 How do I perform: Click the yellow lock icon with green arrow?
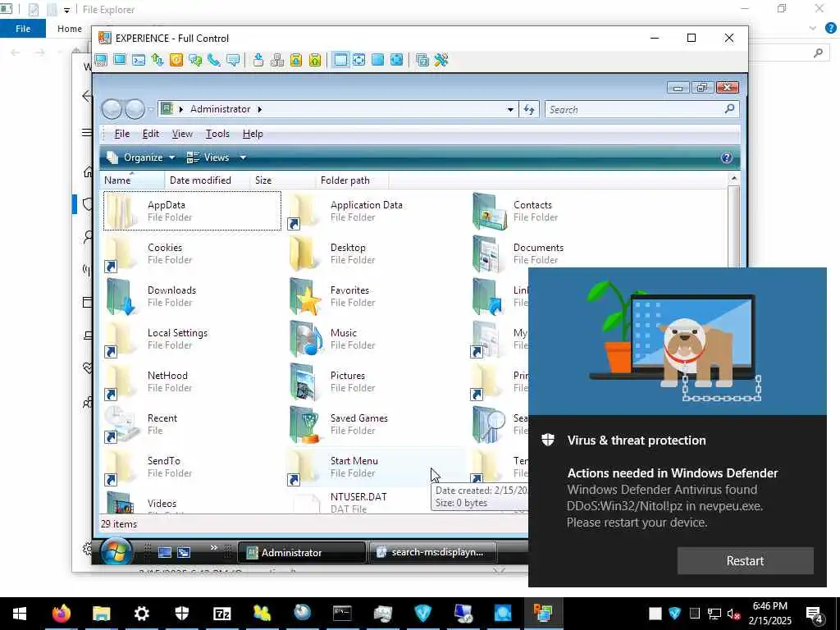[315, 60]
